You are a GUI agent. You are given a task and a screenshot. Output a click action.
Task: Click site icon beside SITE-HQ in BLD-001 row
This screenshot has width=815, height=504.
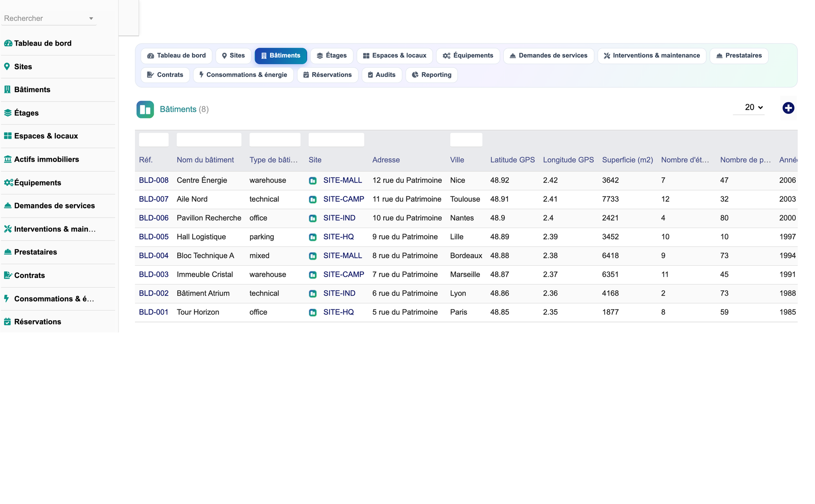tap(313, 313)
